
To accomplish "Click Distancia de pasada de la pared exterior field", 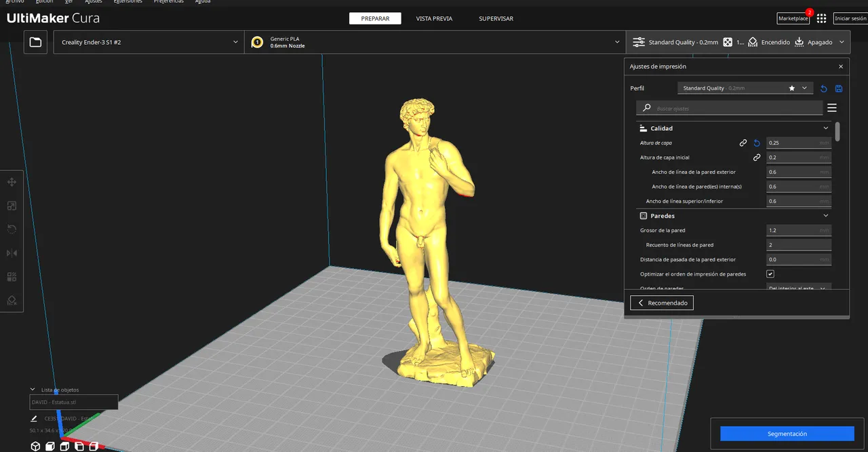I will 799,259.
